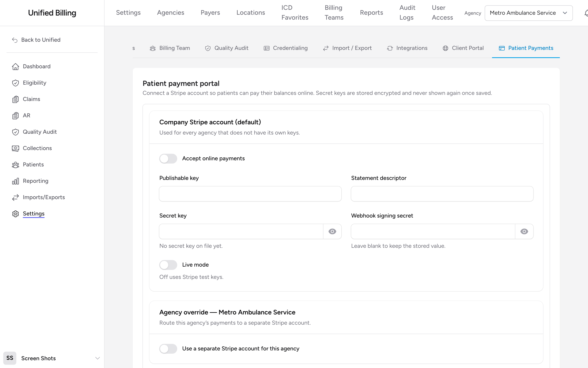Click the SS user avatar badge
Image resolution: width=588 pixels, height=368 pixels.
pos(10,358)
